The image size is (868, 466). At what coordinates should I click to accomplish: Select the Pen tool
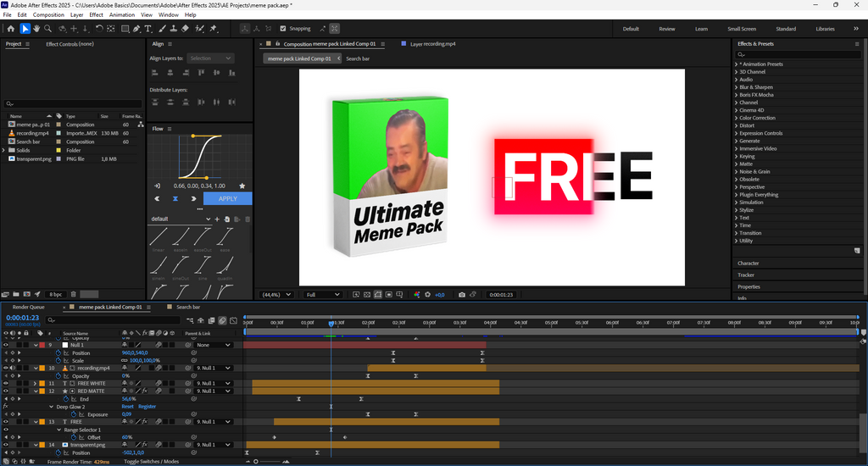coord(137,29)
